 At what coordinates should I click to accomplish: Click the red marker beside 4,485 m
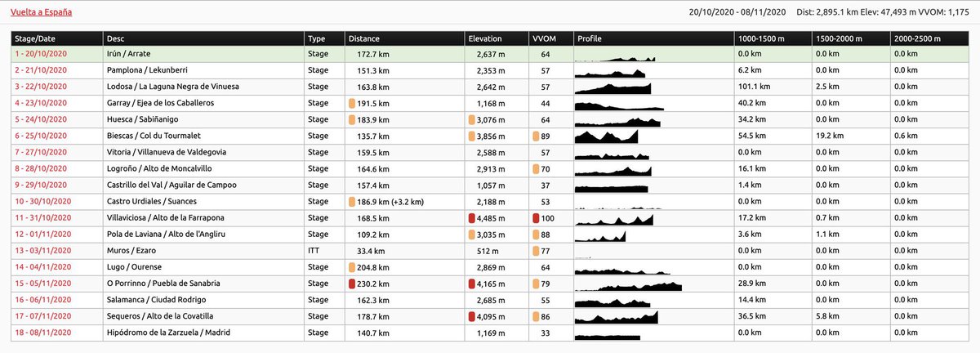472,218
